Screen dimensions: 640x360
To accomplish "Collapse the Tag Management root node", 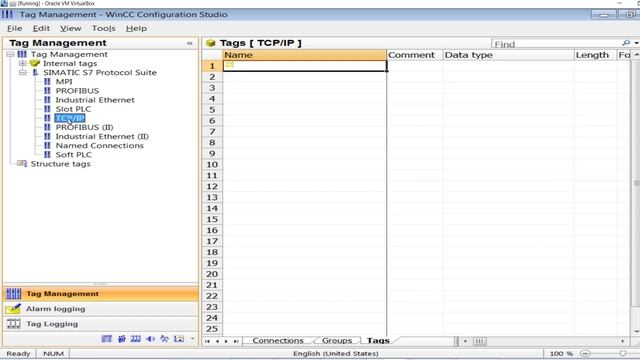I will 10,54.
